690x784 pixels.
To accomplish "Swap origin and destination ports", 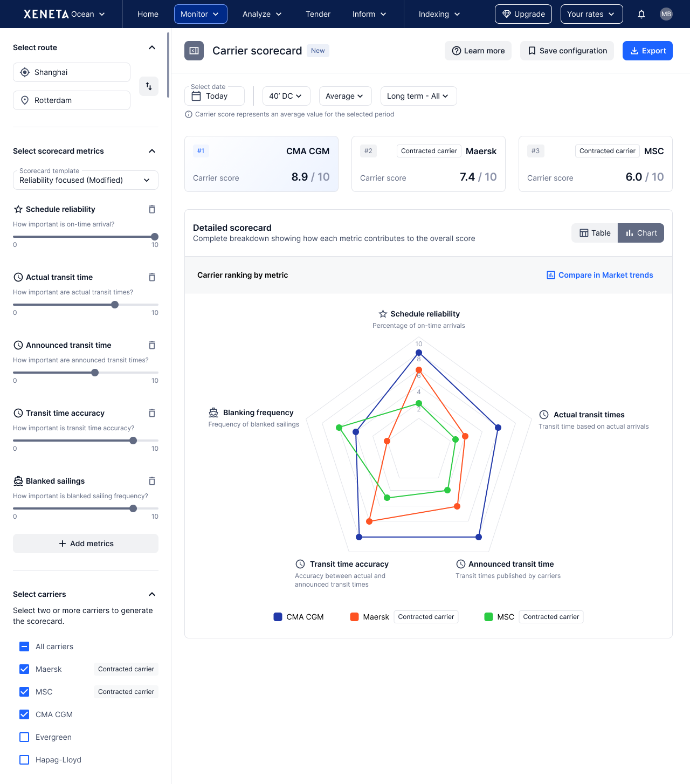I will [x=149, y=86].
